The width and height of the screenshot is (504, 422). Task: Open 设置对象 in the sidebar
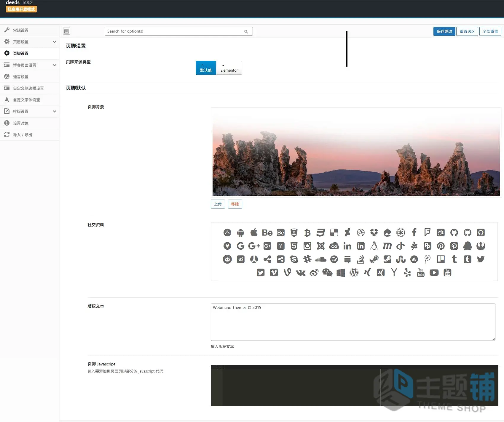(30, 123)
